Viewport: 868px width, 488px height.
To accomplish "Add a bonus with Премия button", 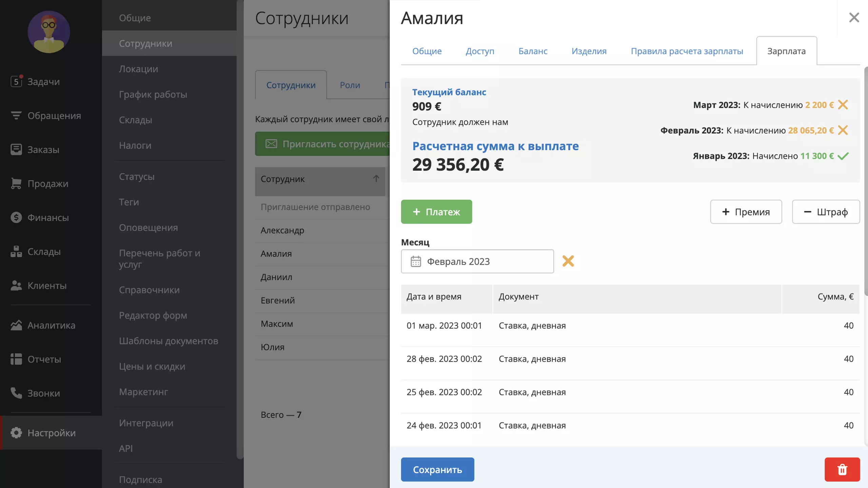I will [746, 212].
